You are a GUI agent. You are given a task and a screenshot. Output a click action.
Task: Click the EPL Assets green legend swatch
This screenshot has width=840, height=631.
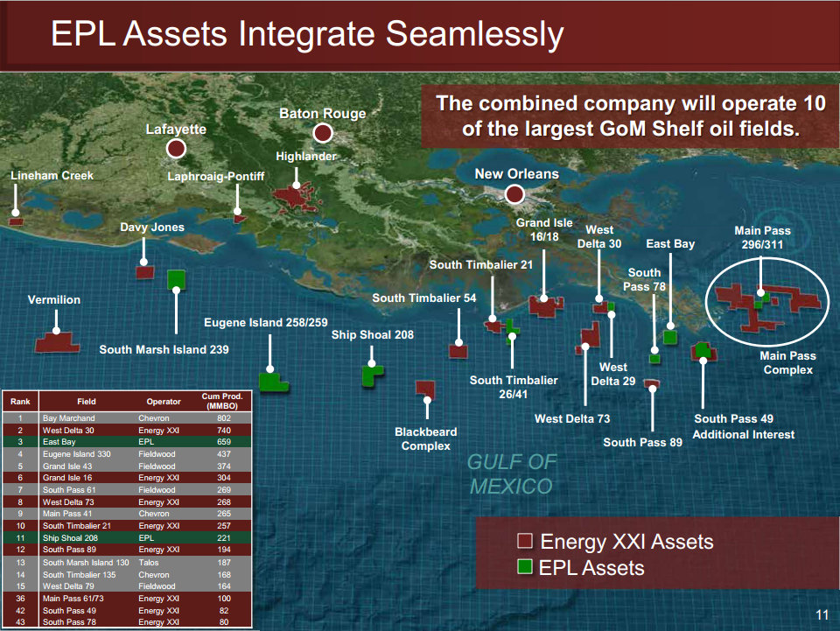524,567
